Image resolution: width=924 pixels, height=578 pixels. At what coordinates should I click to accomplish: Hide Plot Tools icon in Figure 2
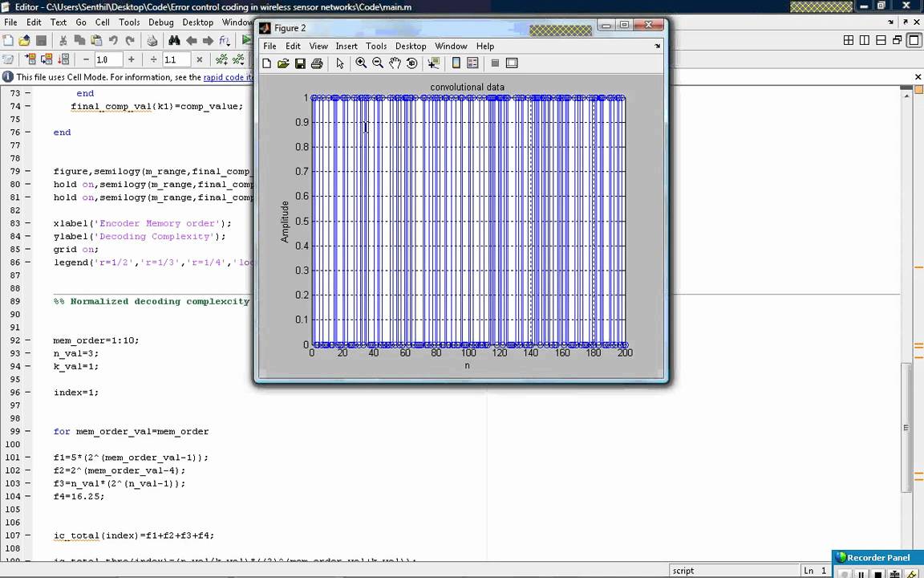click(495, 63)
